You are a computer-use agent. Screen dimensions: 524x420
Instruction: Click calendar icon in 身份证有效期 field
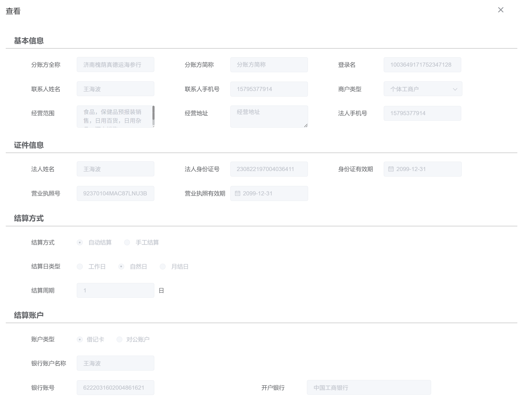[x=391, y=169]
